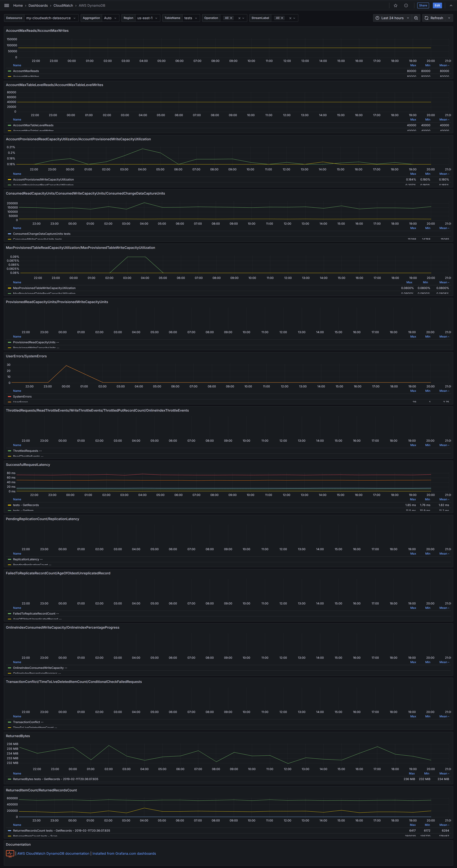
Task: Open the Region us-east-1 dropdown
Action: (147, 18)
